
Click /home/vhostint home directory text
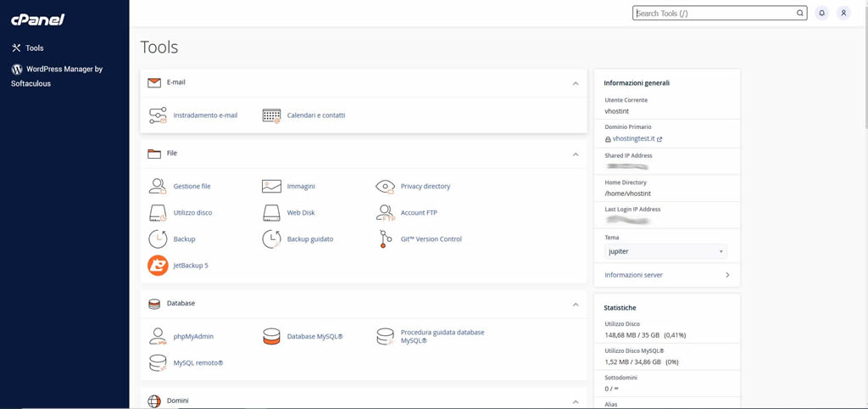click(628, 193)
